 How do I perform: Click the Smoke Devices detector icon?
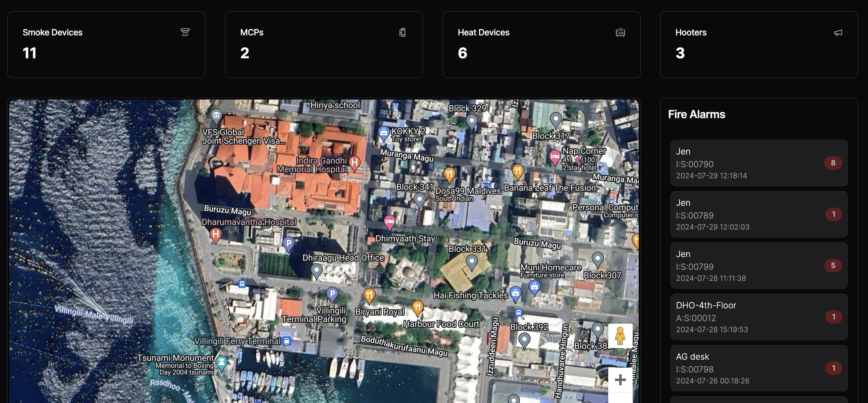[185, 32]
